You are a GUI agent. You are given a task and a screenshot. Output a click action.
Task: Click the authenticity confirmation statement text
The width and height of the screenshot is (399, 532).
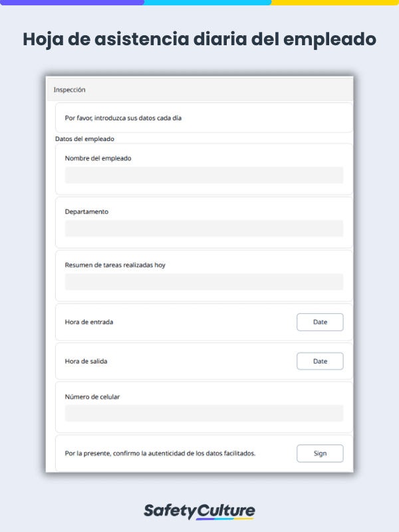160,454
